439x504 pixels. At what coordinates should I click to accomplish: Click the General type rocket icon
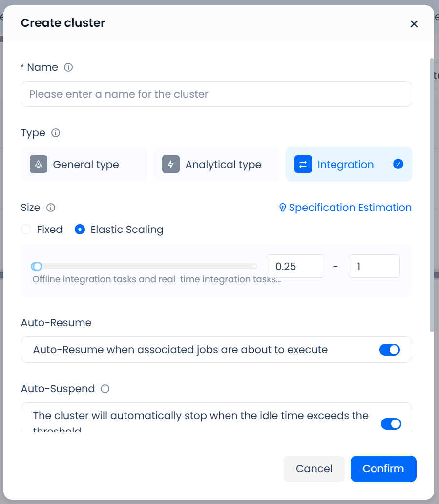point(38,165)
